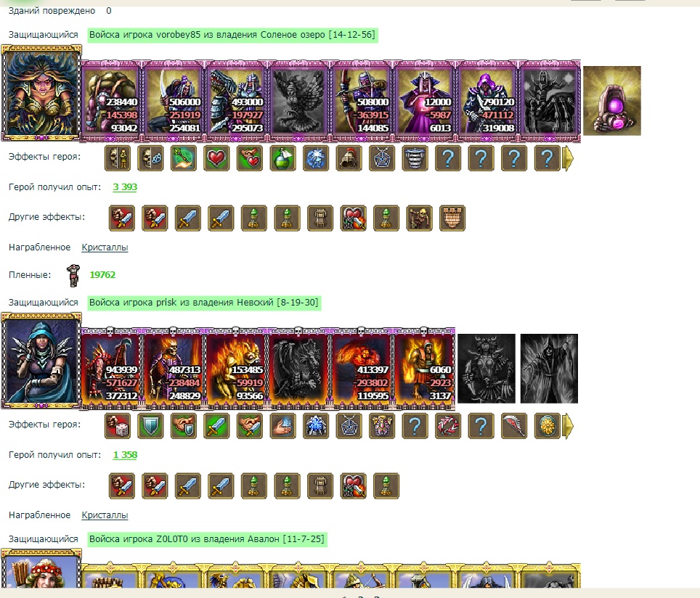Click the plain red heart hero effect icon

click(x=216, y=158)
